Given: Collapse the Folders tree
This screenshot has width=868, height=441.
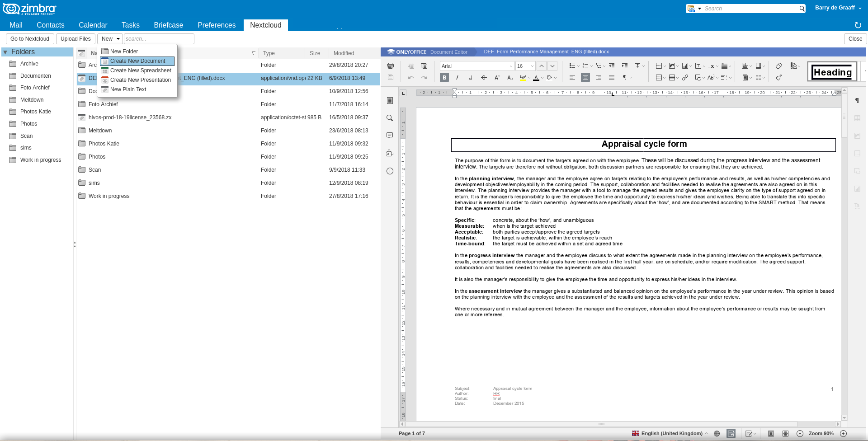Looking at the screenshot, I should [x=5, y=52].
